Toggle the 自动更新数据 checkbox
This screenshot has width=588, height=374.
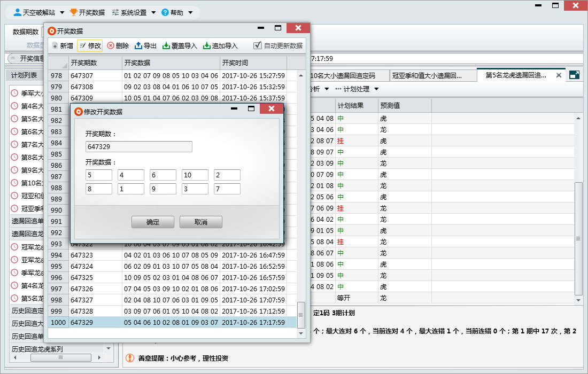(x=258, y=46)
